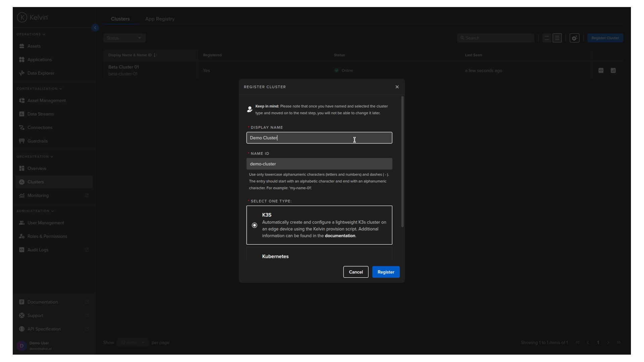The height and width of the screenshot is (362, 644).
Task: Open the Status filter dropdown
Action: pos(124,38)
